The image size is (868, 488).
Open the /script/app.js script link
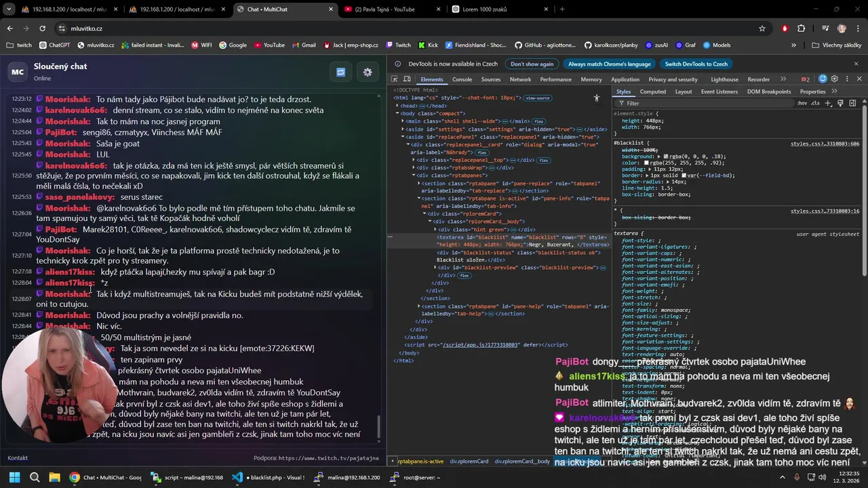(x=479, y=345)
